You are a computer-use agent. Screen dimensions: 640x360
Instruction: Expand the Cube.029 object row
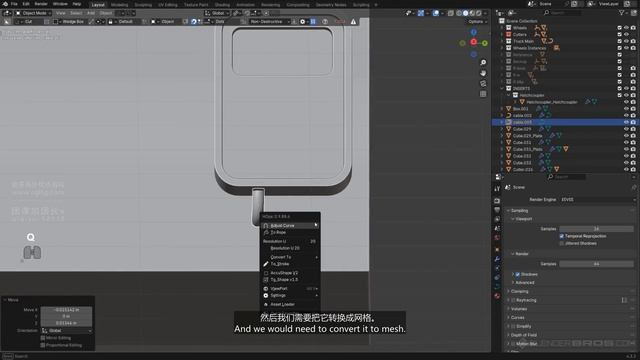(502, 129)
